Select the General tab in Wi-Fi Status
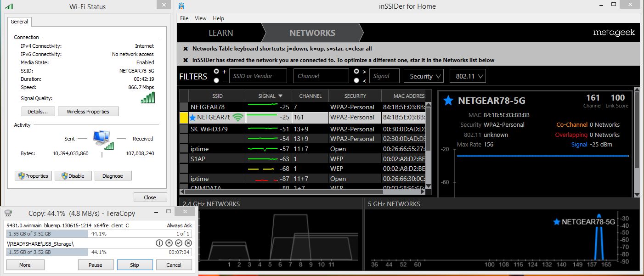Image resolution: width=644 pixels, height=276 pixels. pos(19,22)
